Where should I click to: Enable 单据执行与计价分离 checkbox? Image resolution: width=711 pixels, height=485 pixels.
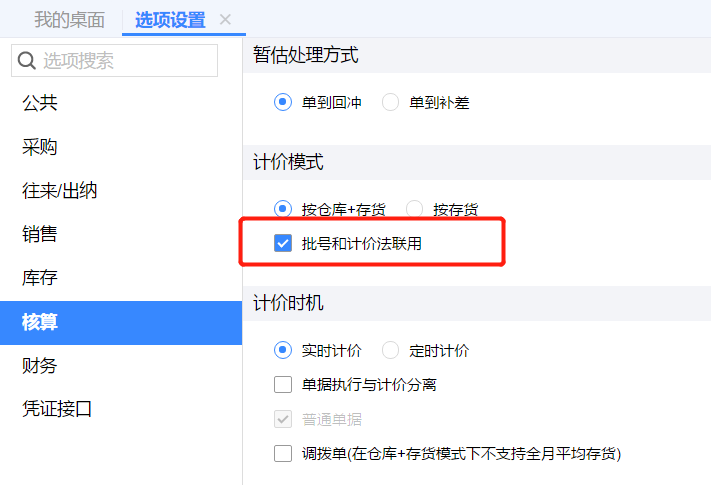(x=283, y=384)
